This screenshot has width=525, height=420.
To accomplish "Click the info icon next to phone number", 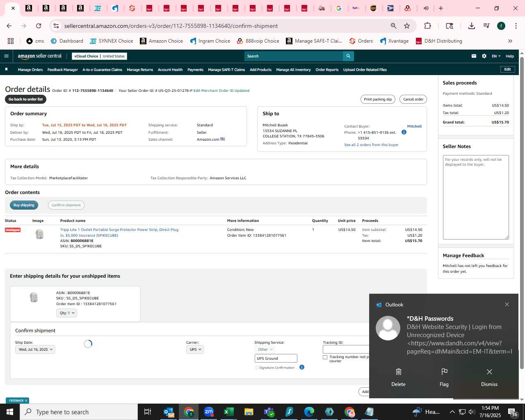I will [x=404, y=132].
